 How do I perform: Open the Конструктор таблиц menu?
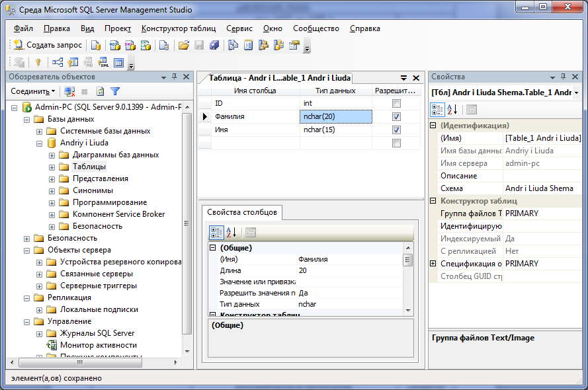[179, 28]
